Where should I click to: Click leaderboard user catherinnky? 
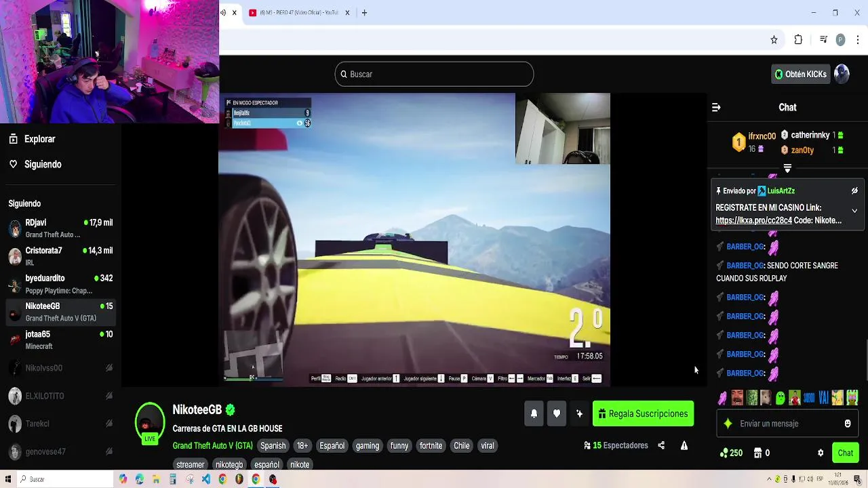[x=810, y=135]
